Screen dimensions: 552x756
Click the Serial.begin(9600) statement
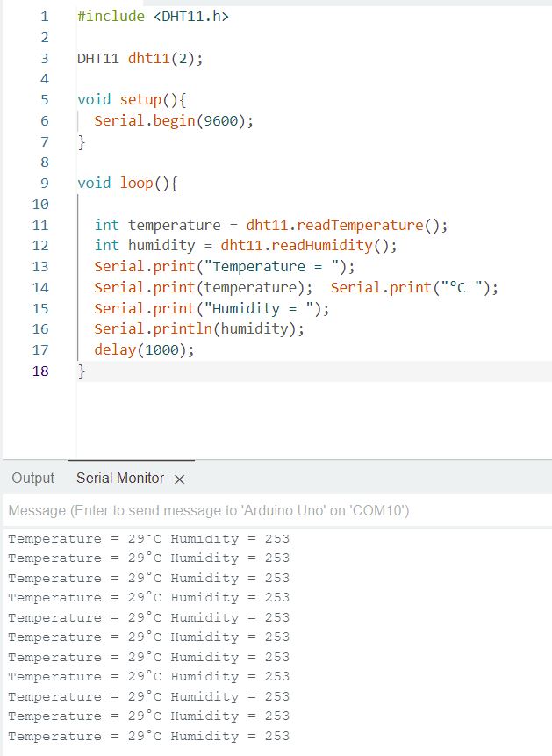[174, 120]
